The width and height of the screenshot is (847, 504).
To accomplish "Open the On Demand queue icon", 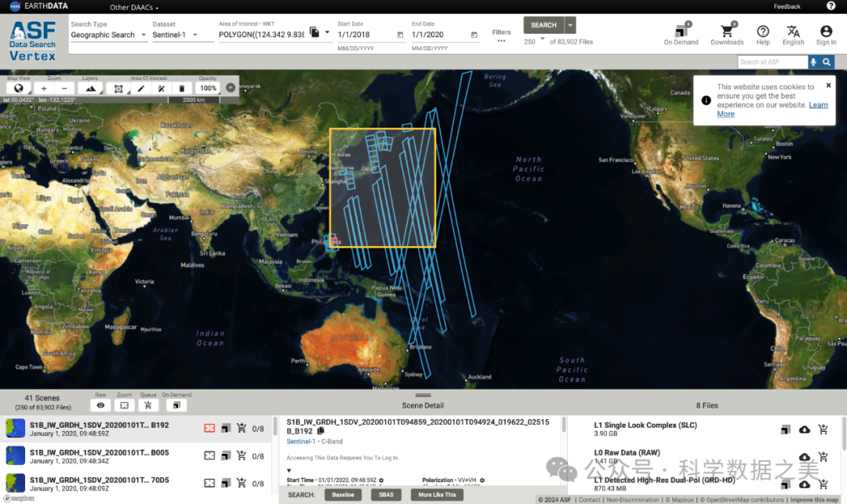I will (x=680, y=31).
